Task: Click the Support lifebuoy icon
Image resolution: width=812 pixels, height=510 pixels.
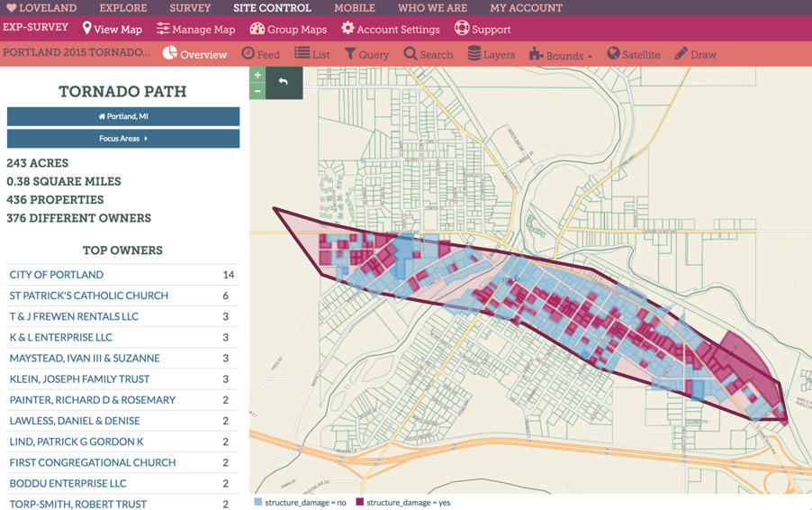Action: tap(462, 28)
